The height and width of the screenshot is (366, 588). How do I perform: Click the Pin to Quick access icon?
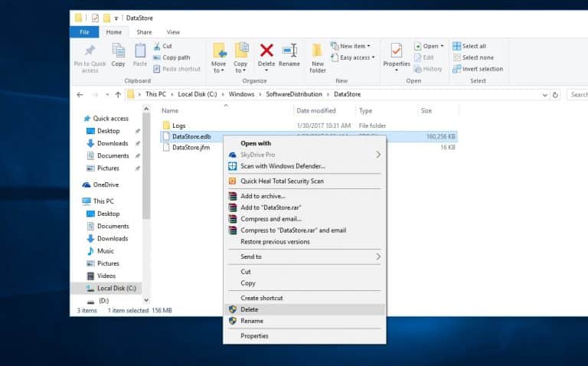tap(90, 57)
